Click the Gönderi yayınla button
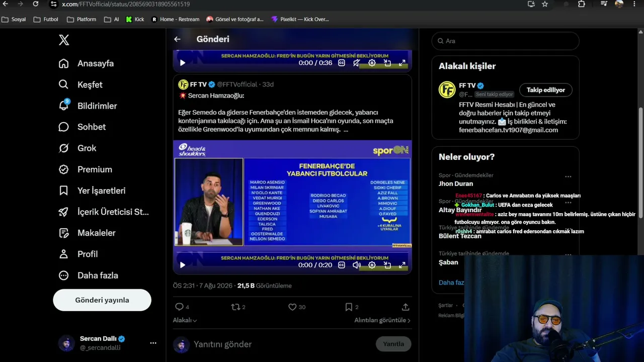This screenshot has height=362, width=644. (102, 300)
